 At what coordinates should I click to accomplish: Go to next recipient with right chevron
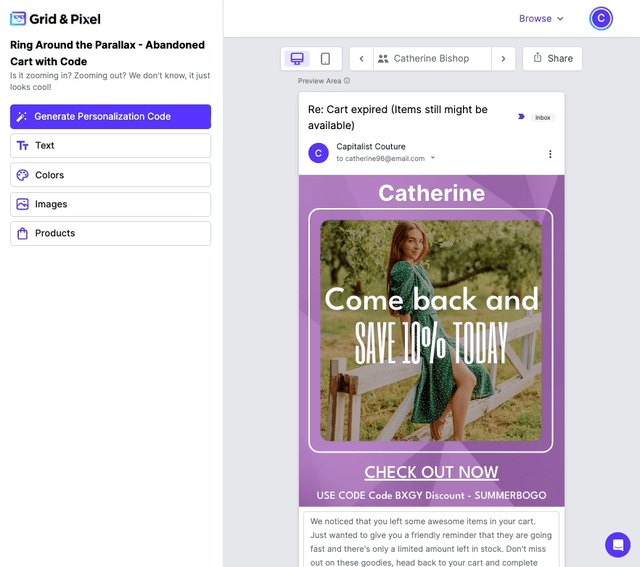(503, 58)
